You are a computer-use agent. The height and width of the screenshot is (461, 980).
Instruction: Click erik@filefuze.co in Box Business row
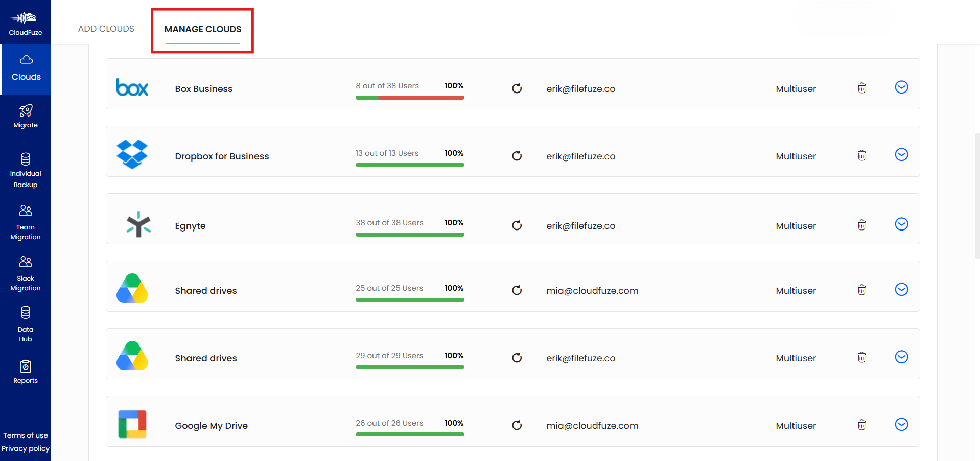(x=580, y=89)
